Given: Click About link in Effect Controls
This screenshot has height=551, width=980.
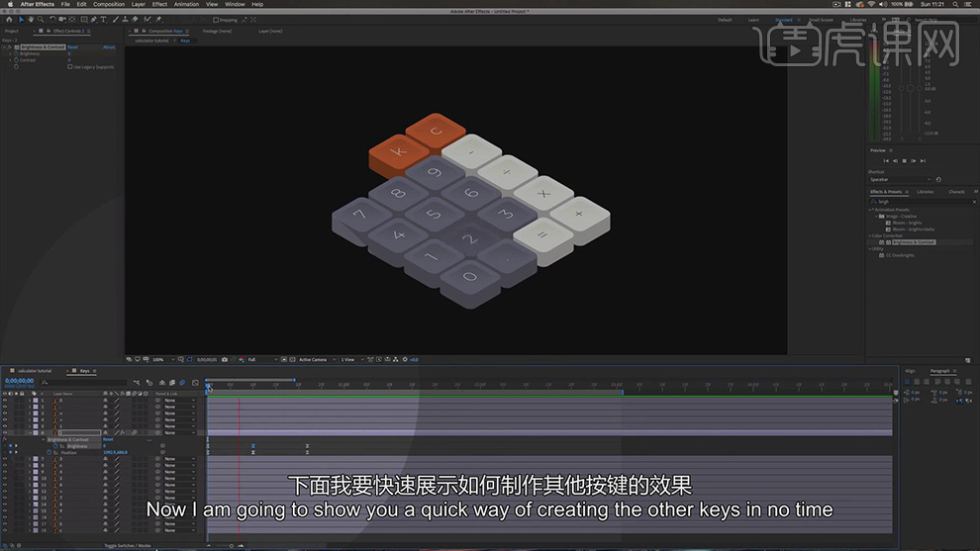Looking at the screenshot, I should pyautogui.click(x=109, y=47).
